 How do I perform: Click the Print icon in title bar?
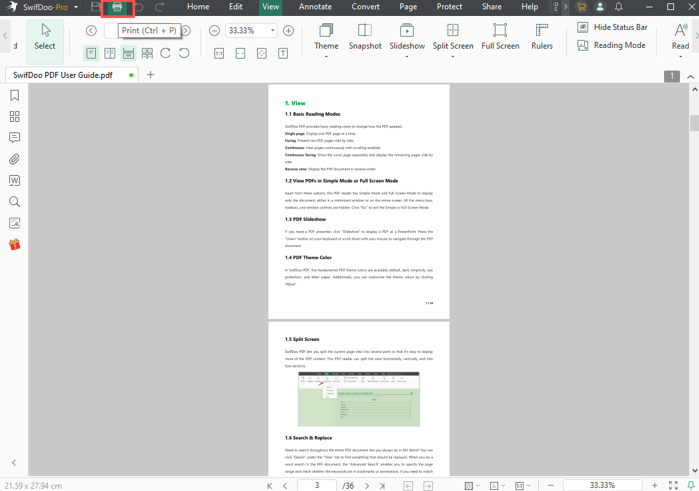coord(117,7)
